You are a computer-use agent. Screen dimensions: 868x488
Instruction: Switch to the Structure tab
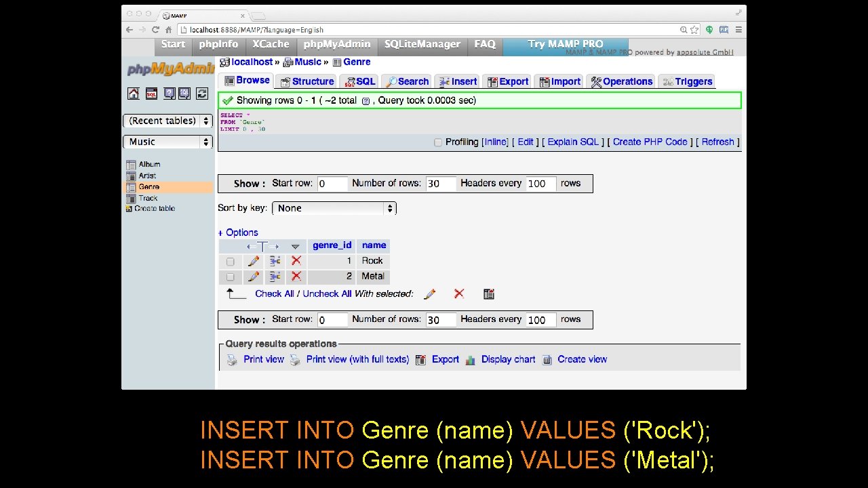click(307, 81)
